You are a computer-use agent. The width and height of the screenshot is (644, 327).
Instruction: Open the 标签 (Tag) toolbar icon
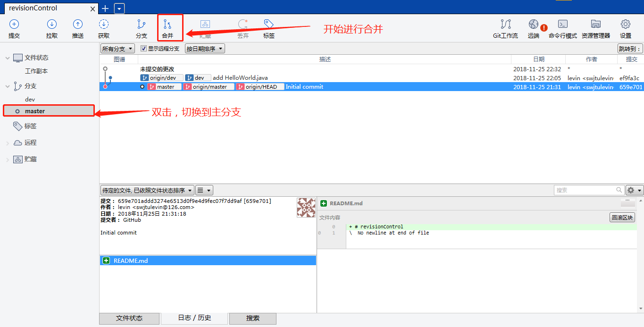click(269, 24)
